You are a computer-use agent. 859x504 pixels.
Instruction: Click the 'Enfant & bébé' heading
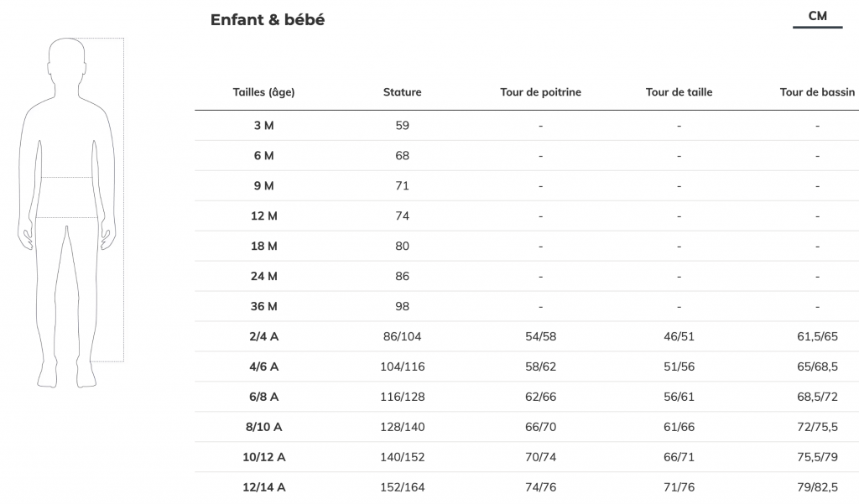(x=268, y=20)
